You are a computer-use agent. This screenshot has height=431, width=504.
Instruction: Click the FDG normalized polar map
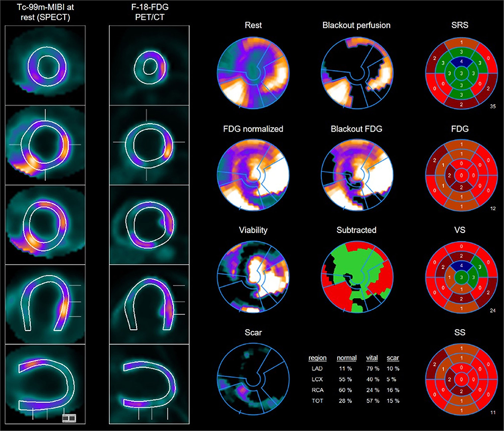[253, 175]
